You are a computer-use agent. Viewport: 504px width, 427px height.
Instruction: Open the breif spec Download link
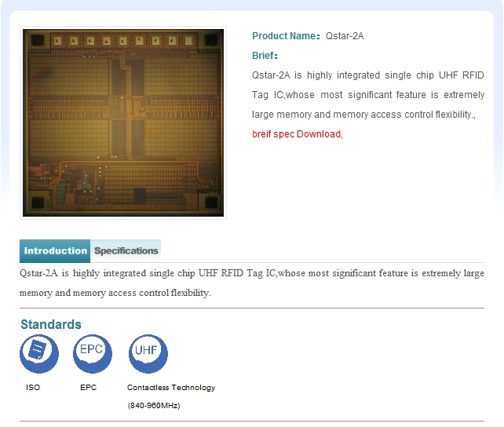[x=297, y=134]
